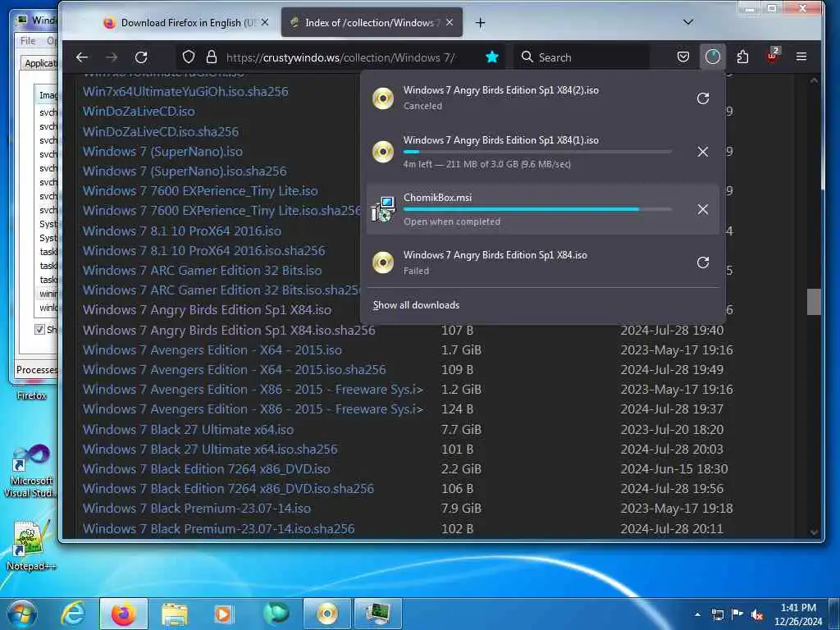Toggle the checkbox in Task Manager window

click(x=39, y=329)
